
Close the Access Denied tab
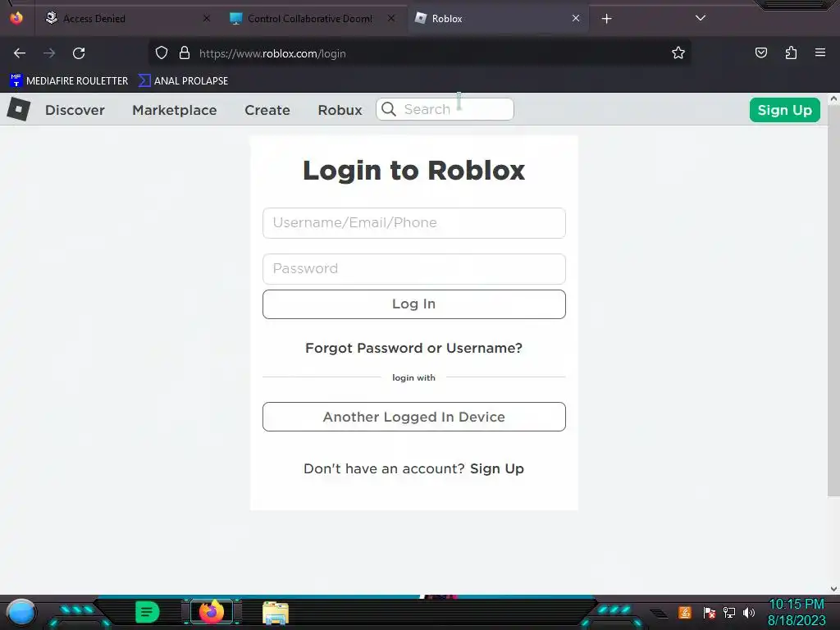[207, 18]
